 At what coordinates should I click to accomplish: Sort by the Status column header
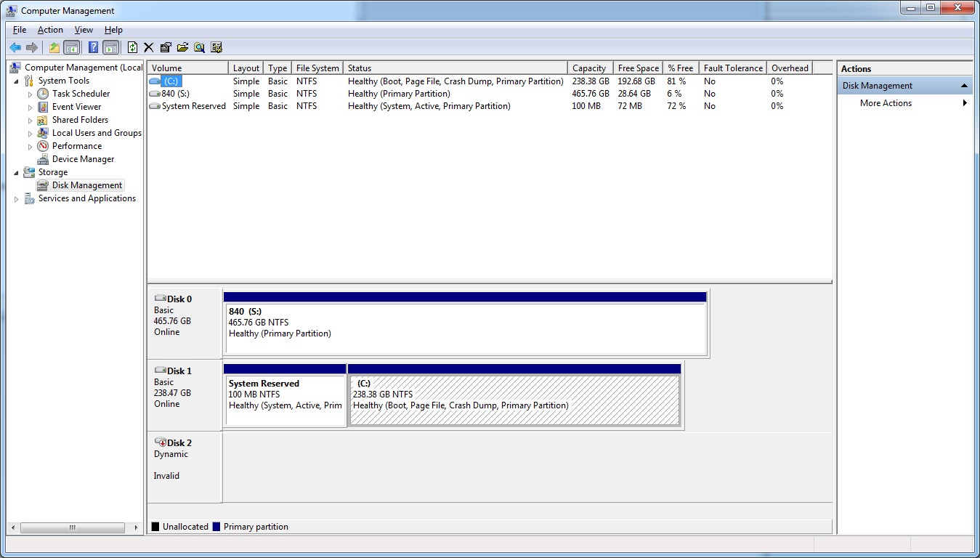tap(455, 68)
